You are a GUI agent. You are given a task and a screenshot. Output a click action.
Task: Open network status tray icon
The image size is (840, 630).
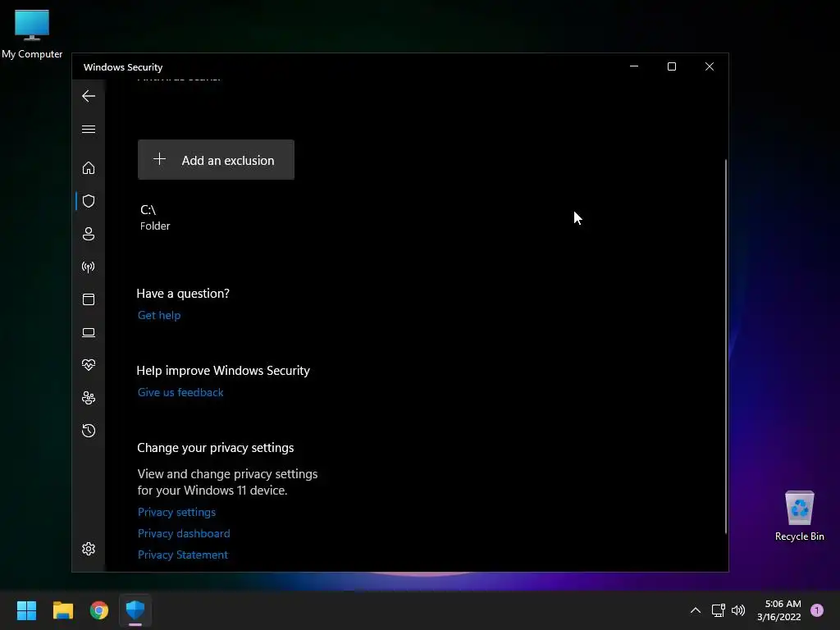pos(718,610)
